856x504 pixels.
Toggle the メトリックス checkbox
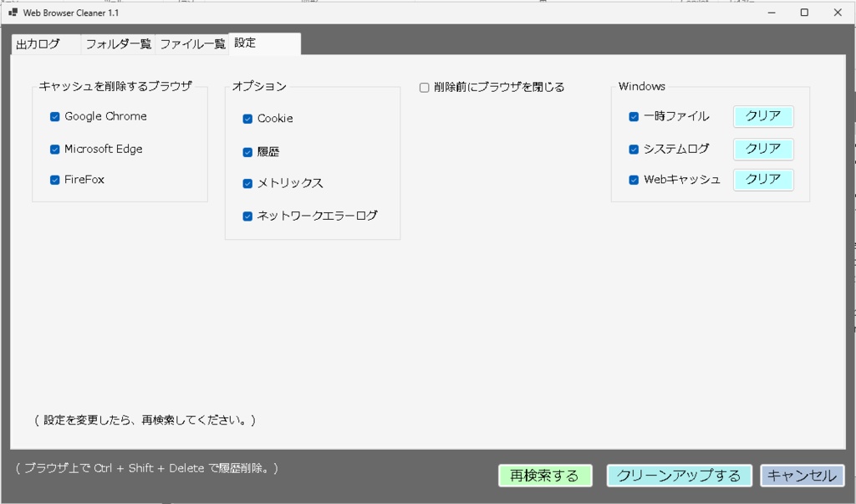pyautogui.click(x=247, y=183)
